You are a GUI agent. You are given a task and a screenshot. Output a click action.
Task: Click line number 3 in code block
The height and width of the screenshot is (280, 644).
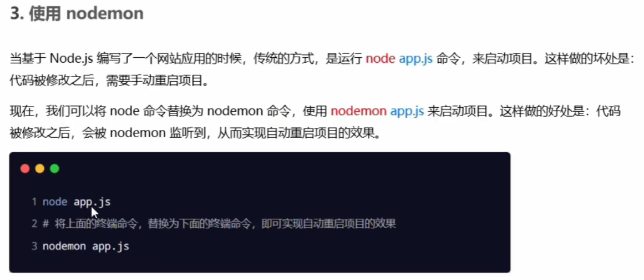click(x=34, y=246)
